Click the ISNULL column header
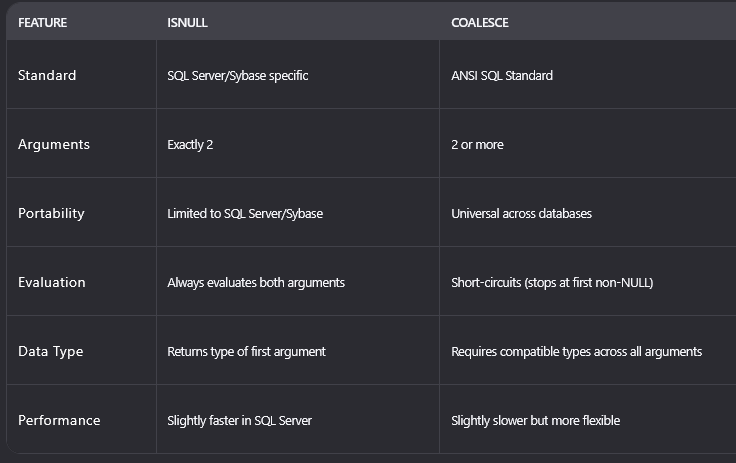The image size is (736, 463). (187, 23)
